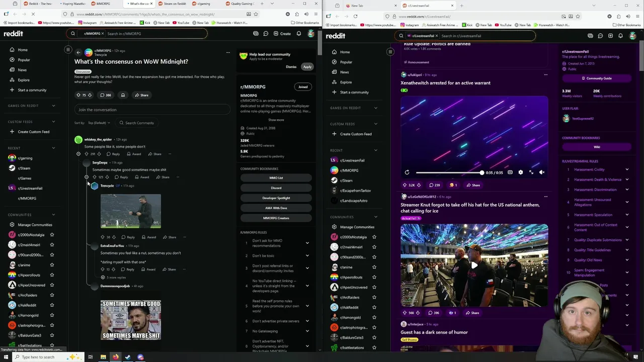Unmute the Xenathewitch video
The image size is (644, 362).
pyautogui.click(x=542, y=172)
